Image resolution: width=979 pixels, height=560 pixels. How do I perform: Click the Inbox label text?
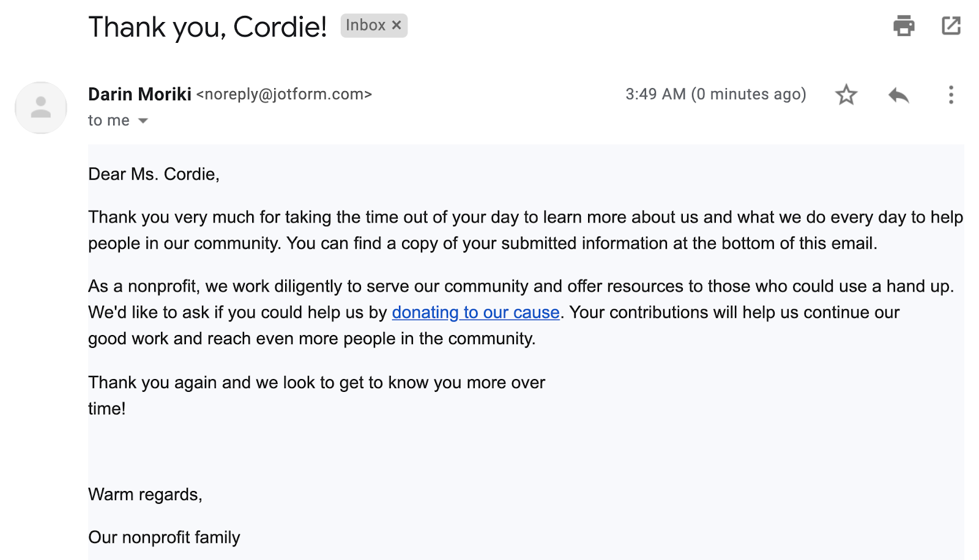pos(365,25)
